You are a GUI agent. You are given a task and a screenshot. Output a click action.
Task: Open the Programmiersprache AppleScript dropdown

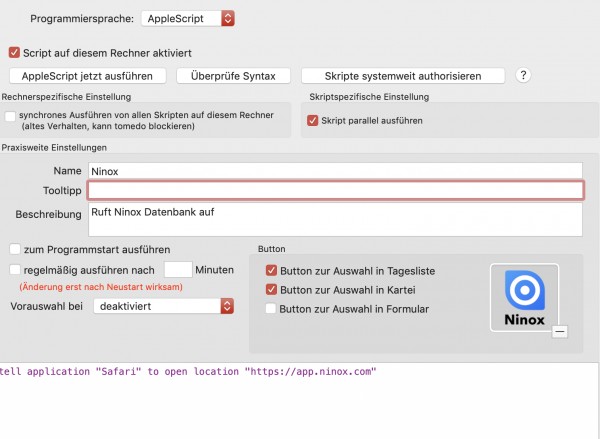pos(188,18)
